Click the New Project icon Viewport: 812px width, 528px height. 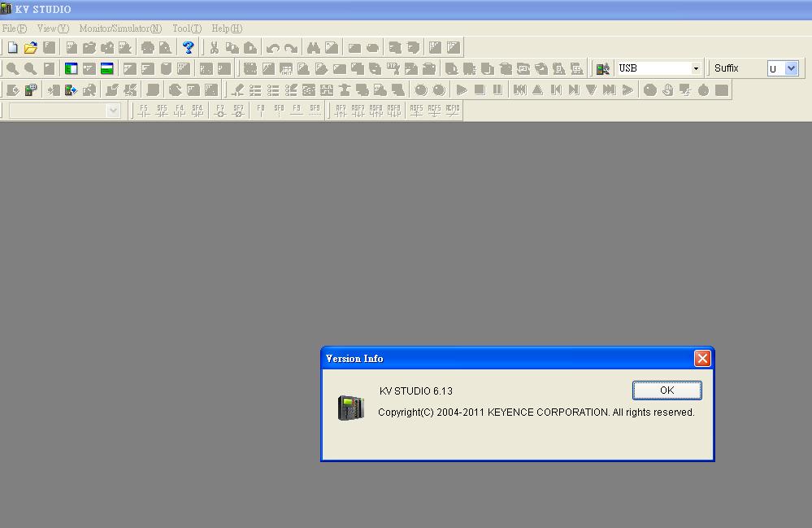coord(12,48)
